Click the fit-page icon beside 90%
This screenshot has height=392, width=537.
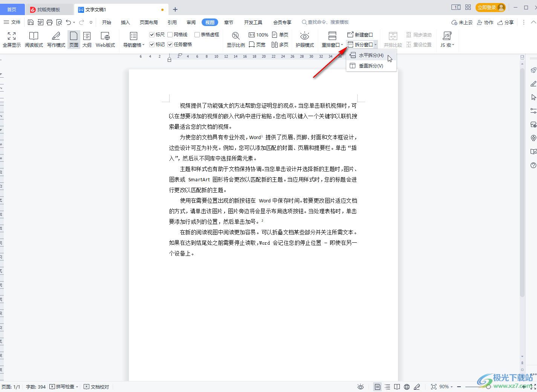[x=434, y=387]
